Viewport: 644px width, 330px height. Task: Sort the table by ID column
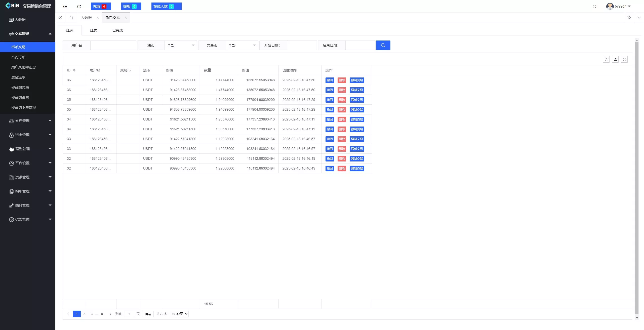point(74,70)
